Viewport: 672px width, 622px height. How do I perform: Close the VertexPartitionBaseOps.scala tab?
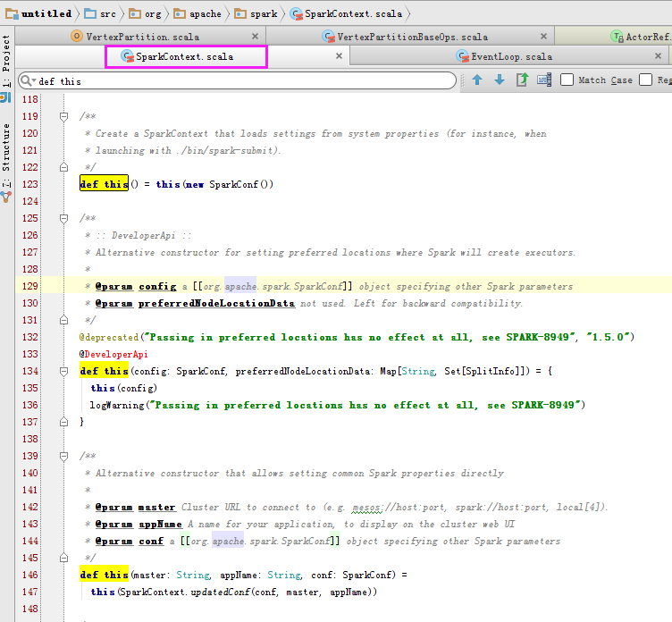(542, 37)
